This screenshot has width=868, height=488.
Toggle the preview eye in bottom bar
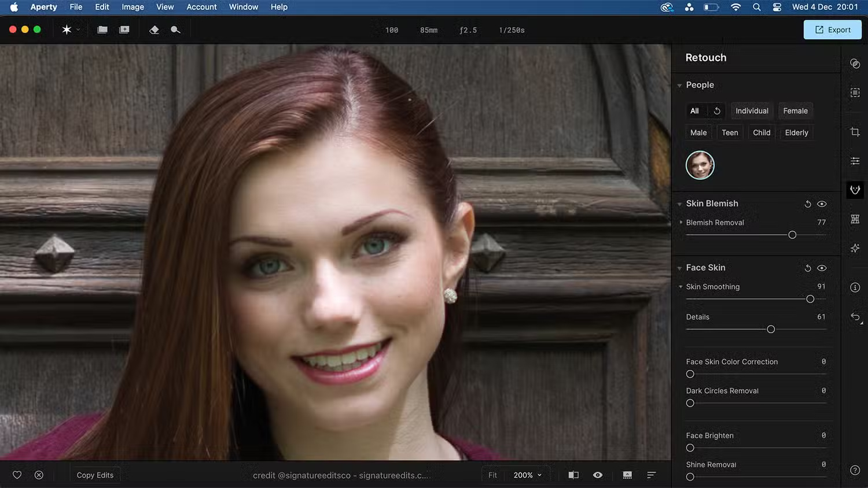[x=598, y=475]
